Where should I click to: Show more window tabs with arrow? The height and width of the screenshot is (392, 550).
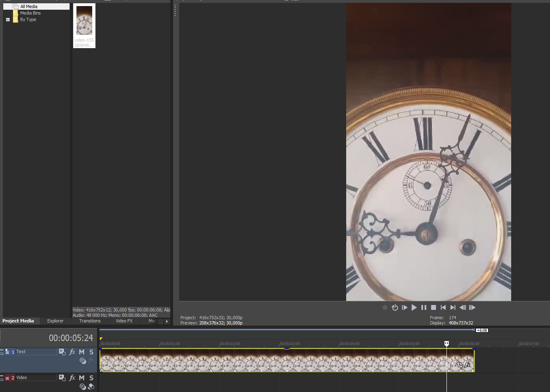pyautogui.click(x=167, y=321)
